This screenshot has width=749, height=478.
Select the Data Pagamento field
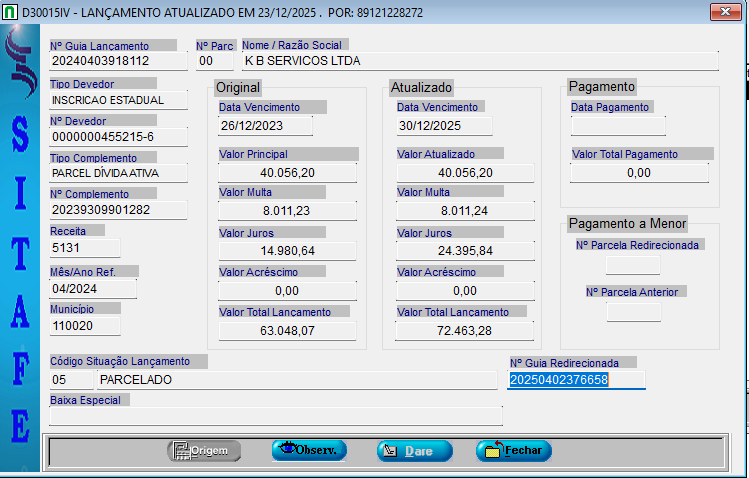617,126
